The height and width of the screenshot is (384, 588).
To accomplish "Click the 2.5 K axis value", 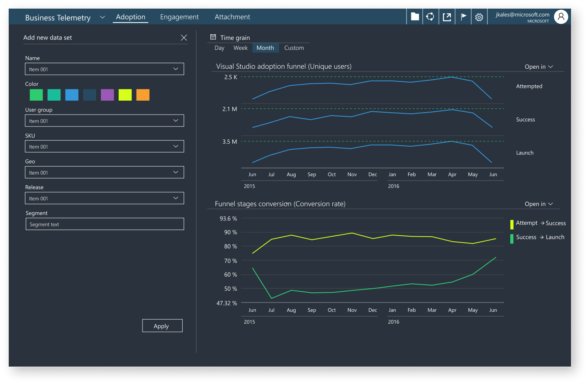I will (231, 77).
